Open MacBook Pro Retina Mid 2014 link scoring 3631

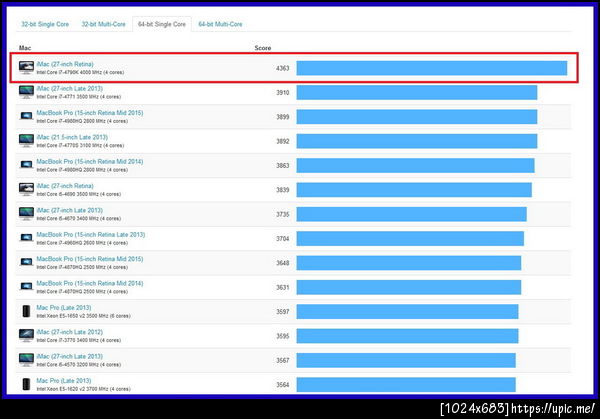pos(90,283)
